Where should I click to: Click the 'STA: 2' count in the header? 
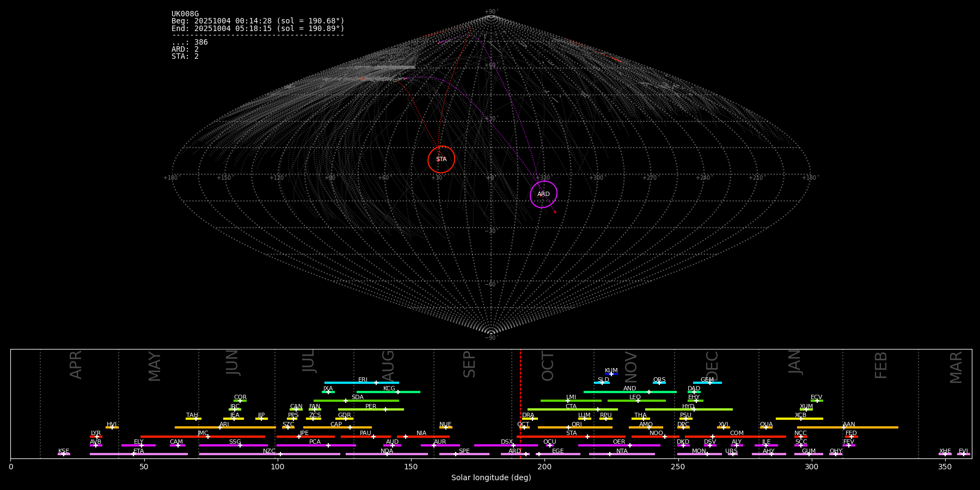pyautogui.click(x=185, y=57)
